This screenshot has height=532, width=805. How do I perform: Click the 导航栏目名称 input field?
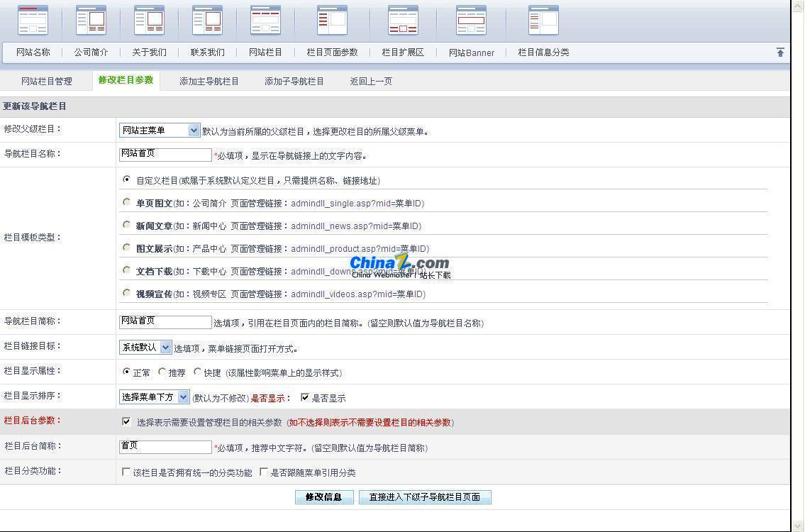pos(165,155)
